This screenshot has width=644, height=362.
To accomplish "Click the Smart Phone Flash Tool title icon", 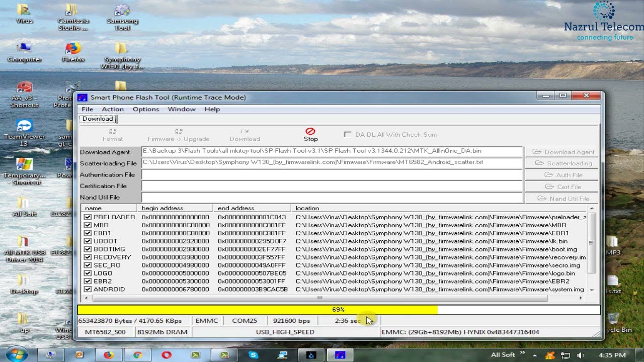I will (x=82, y=98).
